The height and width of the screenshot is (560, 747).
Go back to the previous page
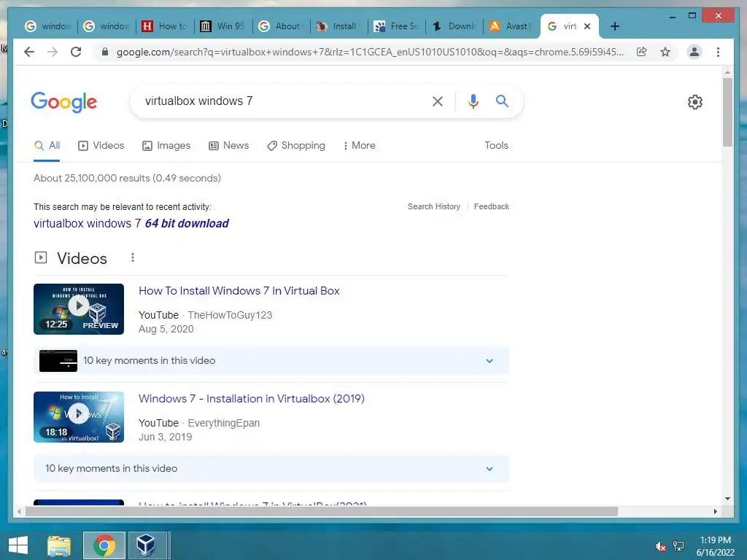click(29, 52)
